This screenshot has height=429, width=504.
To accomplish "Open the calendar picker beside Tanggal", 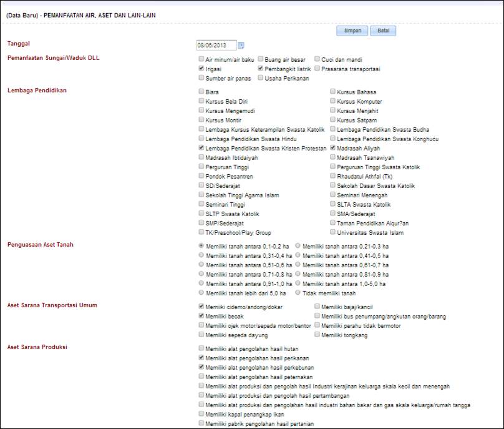I will point(241,46).
